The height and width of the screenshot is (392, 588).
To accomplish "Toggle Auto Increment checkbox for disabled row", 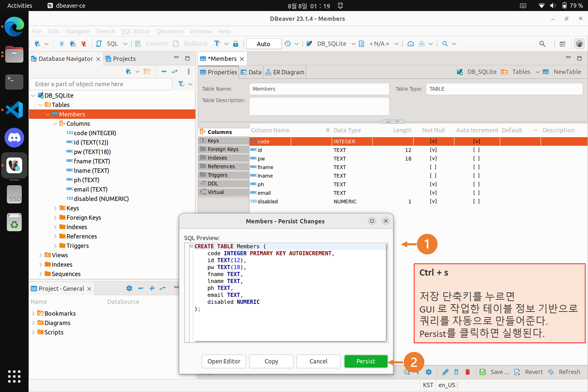I will pyautogui.click(x=476, y=201).
